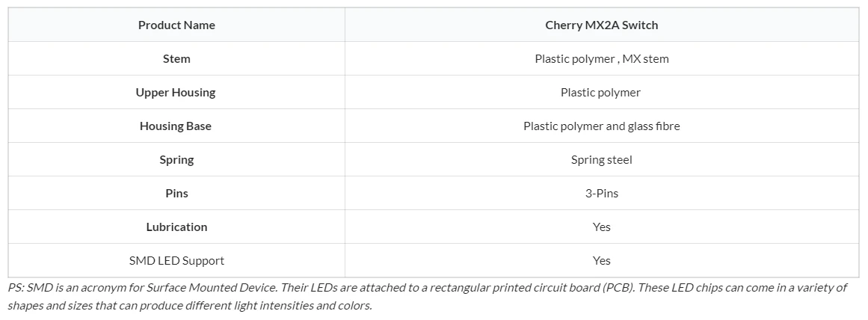Click the Stem row label
Image resolution: width=868 pixels, height=320 pixels.
coord(176,58)
